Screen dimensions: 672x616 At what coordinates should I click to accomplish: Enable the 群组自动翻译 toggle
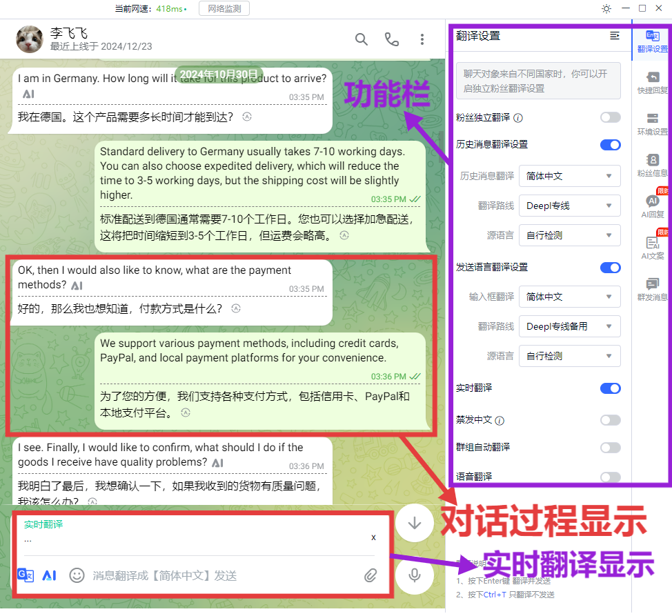coord(610,448)
